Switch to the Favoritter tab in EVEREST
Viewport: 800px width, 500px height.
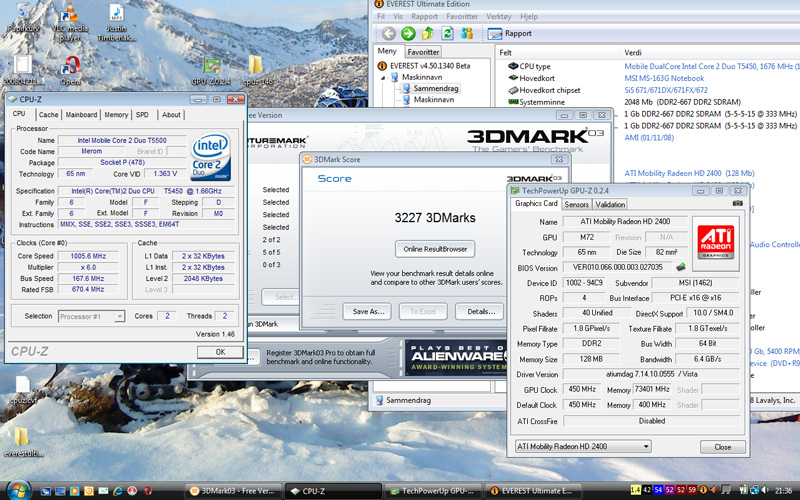pyautogui.click(x=423, y=52)
